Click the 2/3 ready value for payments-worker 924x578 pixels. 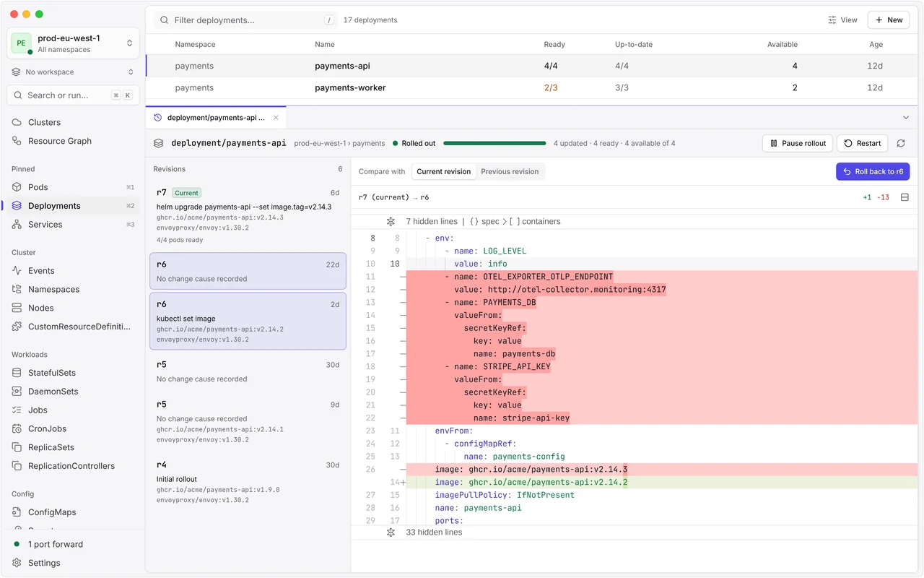click(551, 87)
